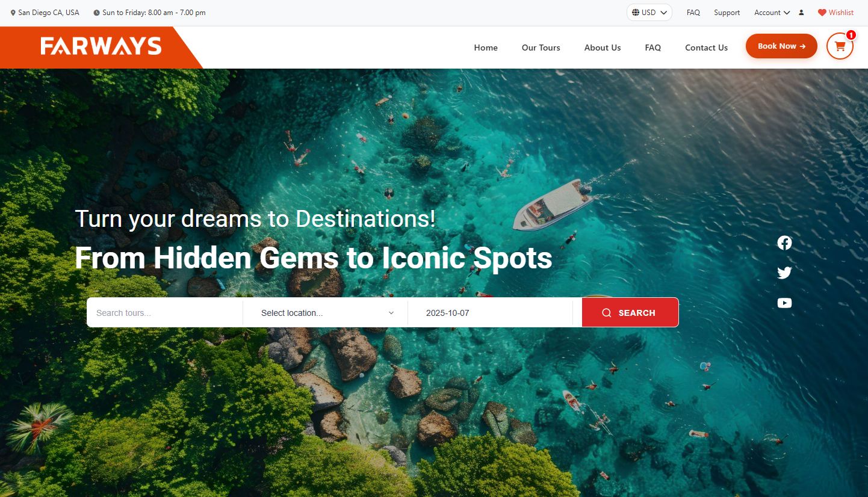This screenshot has width=868, height=497.
Task: Open the YouTube channel icon
Action: point(784,303)
